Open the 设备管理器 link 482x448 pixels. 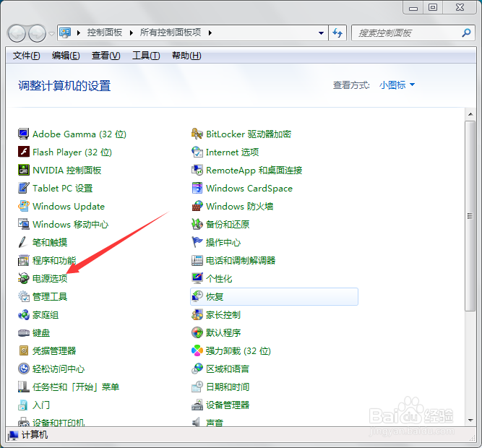click(228, 405)
